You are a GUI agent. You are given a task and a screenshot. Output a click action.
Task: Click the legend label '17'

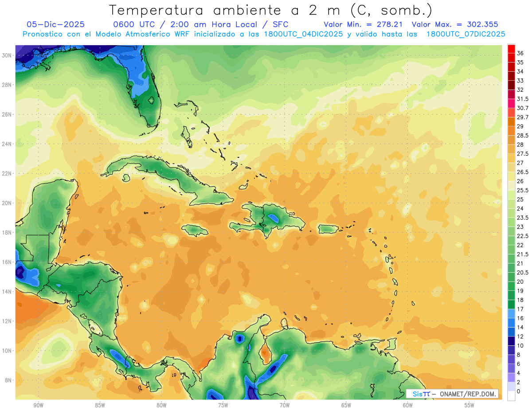click(x=520, y=309)
